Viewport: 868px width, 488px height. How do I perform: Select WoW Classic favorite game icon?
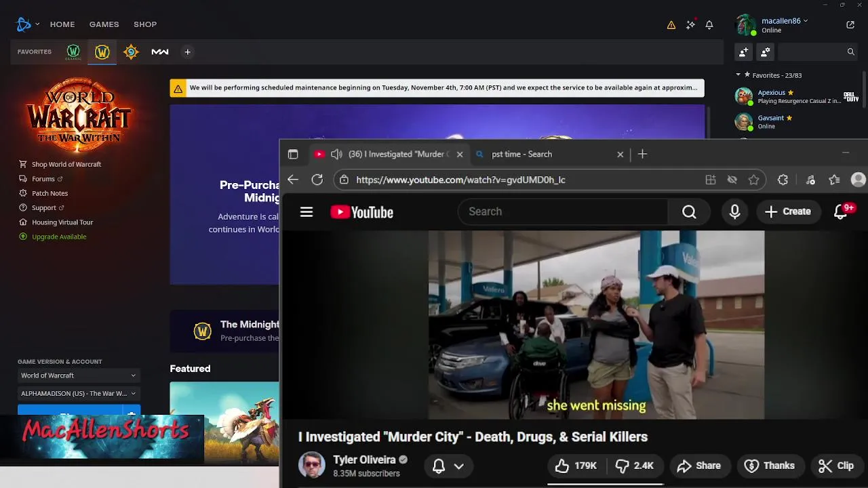[x=73, y=52]
